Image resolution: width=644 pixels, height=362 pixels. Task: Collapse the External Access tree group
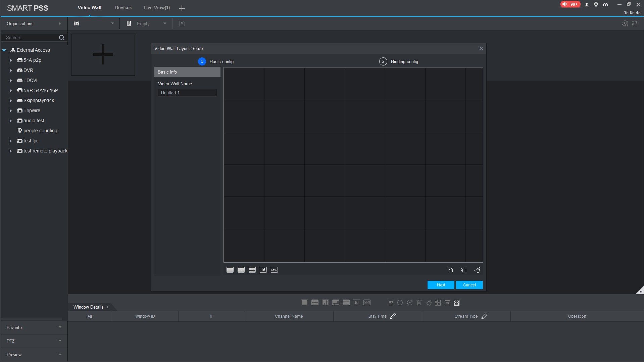(4, 50)
